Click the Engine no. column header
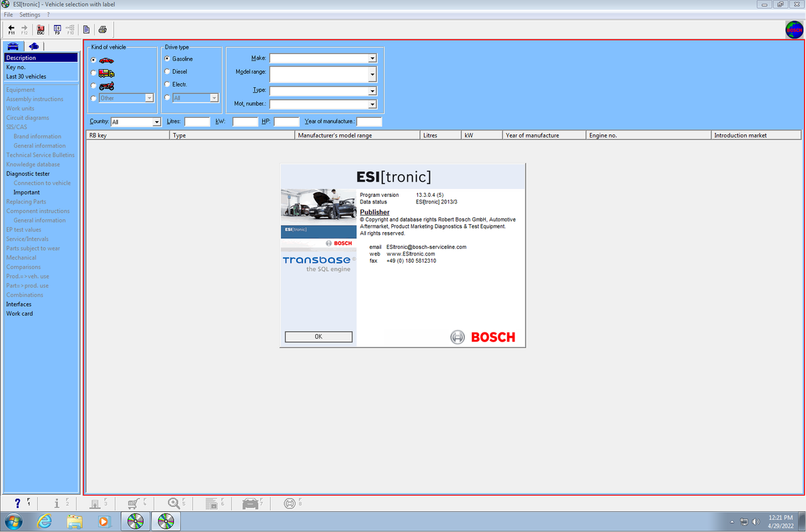 click(648, 135)
